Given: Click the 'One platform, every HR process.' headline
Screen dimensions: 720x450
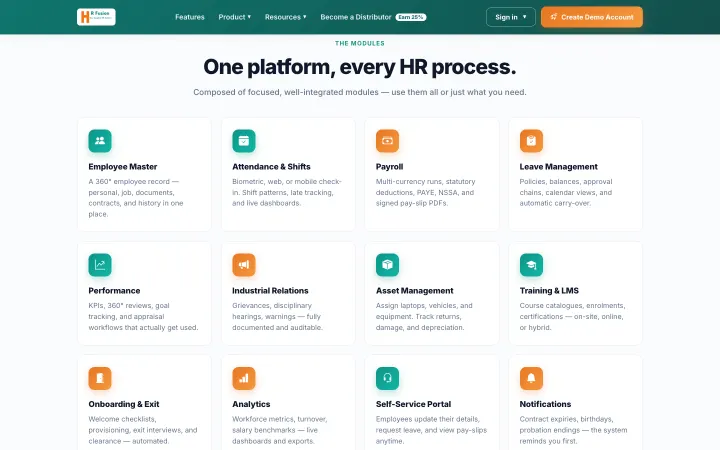Looking at the screenshot, I should pos(360,67).
